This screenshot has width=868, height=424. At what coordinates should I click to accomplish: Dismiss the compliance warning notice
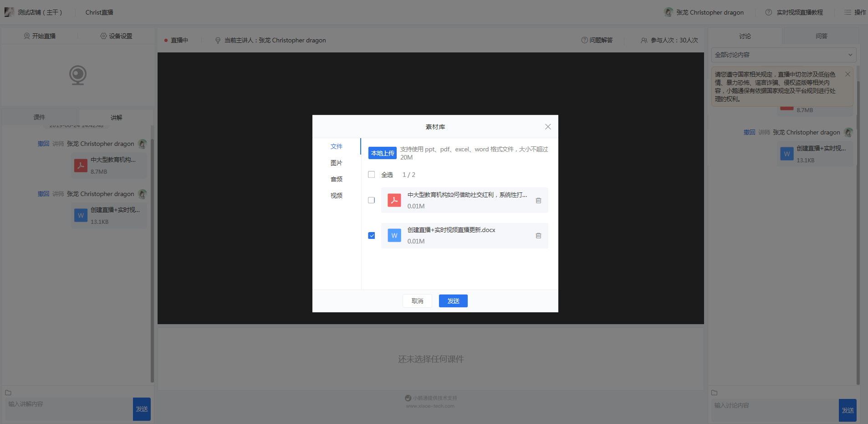(848, 74)
